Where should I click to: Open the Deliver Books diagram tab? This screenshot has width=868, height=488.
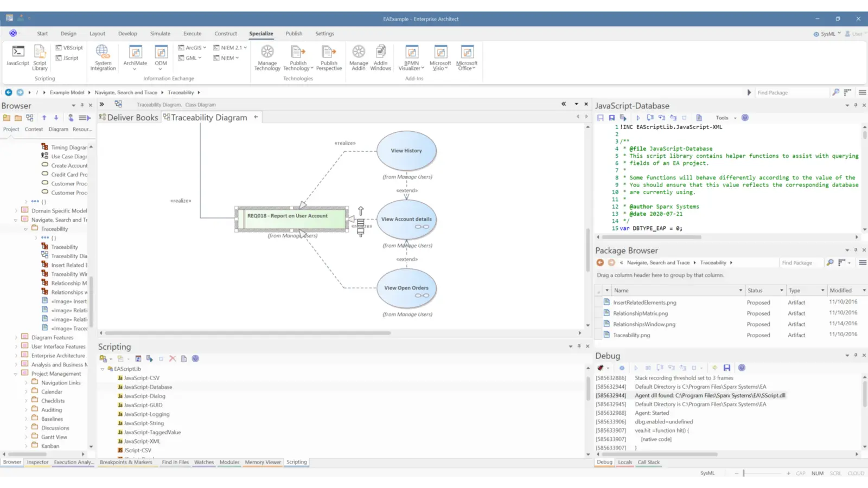(132, 117)
